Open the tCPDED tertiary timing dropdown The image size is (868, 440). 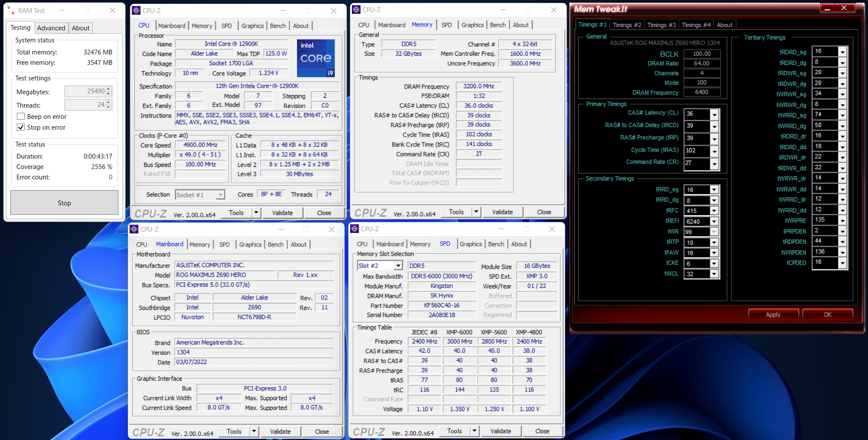tap(842, 263)
